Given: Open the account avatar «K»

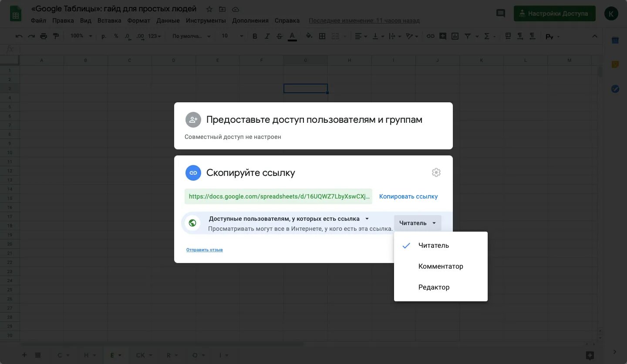Looking at the screenshot, I should (x=611, y=13).
